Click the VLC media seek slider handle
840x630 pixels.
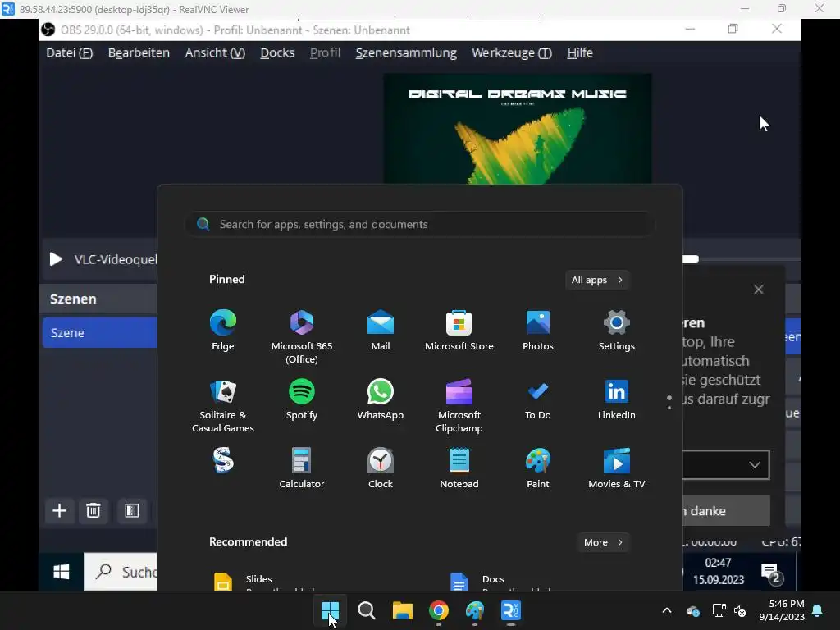(691, 259)
